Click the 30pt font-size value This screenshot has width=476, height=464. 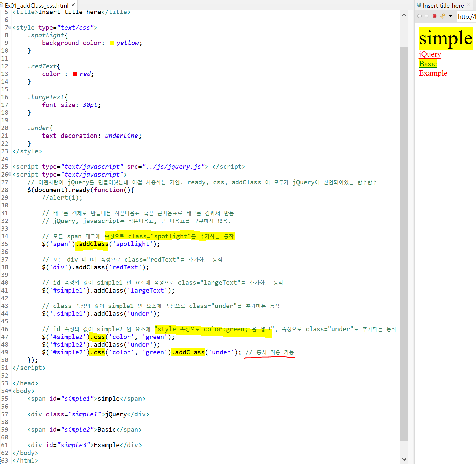click(90, 105)
